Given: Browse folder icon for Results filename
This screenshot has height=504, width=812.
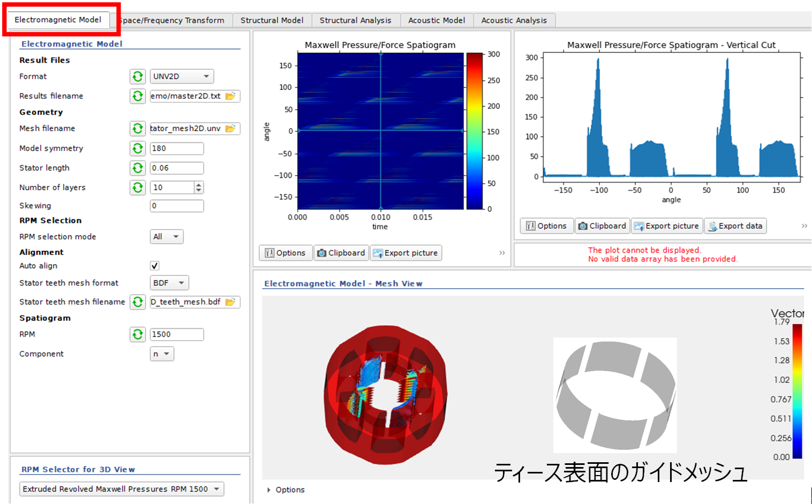Looking at the screenshot, I should coord(230,96).
